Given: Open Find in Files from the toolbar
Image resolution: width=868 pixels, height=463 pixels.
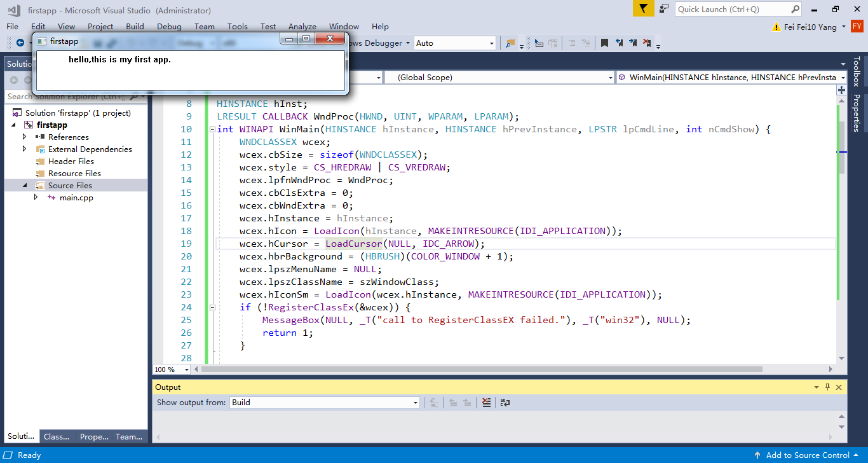Looking at the screenshot, I should [x=510, y=43].
